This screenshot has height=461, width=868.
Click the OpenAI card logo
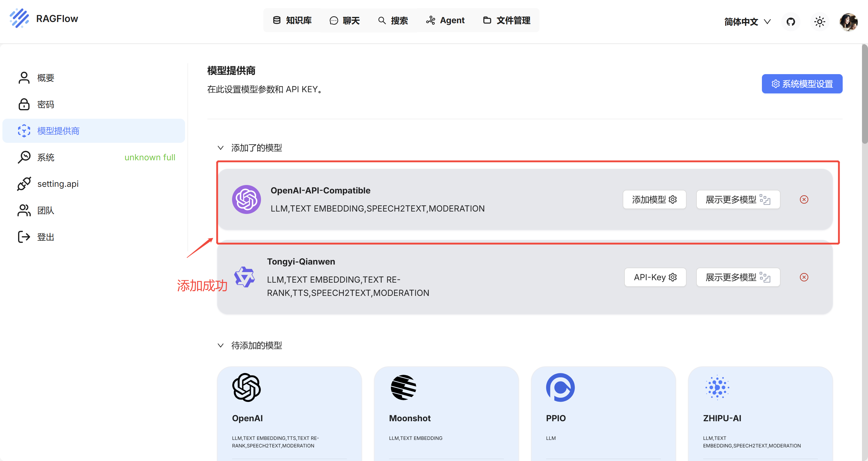pyautogui.click(x=246, y=387)
